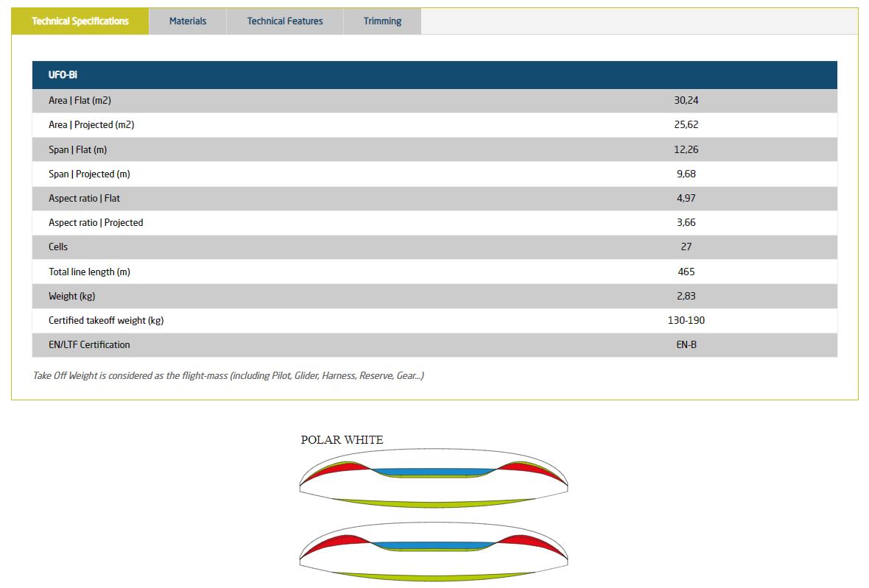Click the EN-B certification value
869x588 pixels.
pyautogui.click(x=686, y=344)
